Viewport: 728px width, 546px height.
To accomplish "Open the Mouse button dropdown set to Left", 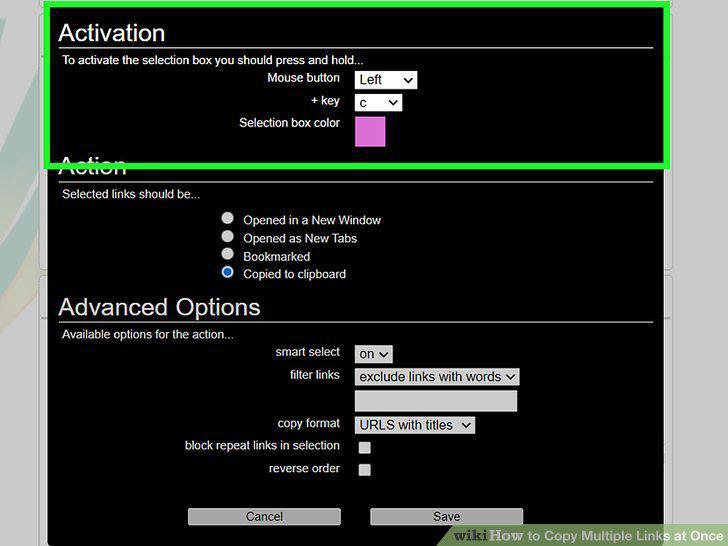I will [386, 80].
